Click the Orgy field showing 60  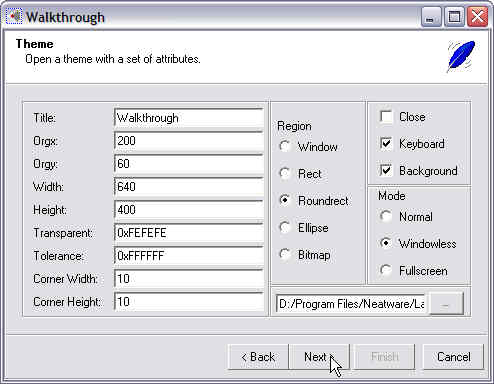[189, 164]
